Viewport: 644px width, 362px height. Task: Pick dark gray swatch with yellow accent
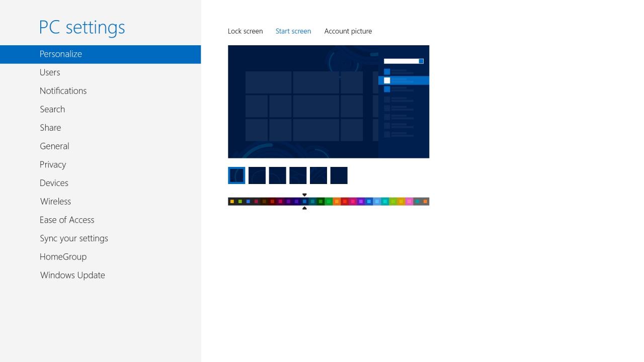click(232, 202)
